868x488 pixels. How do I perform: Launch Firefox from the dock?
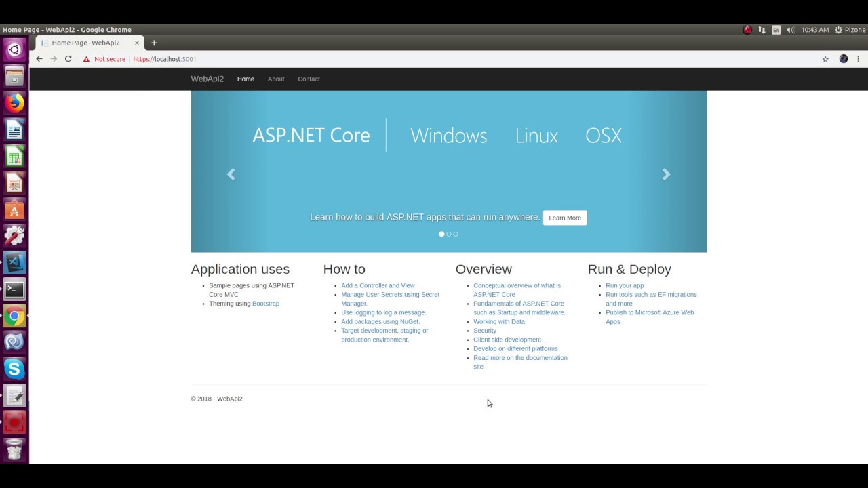[x=14, y=103]
